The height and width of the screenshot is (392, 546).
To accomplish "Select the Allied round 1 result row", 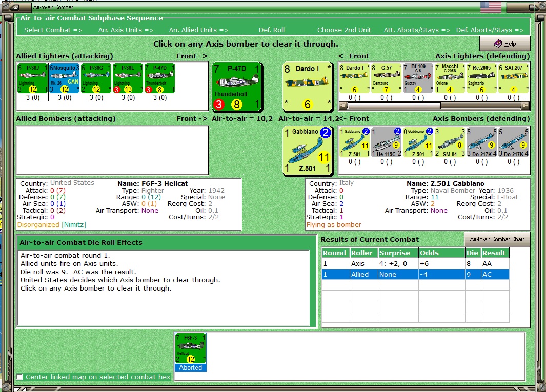I will click(x=415, y=274).
